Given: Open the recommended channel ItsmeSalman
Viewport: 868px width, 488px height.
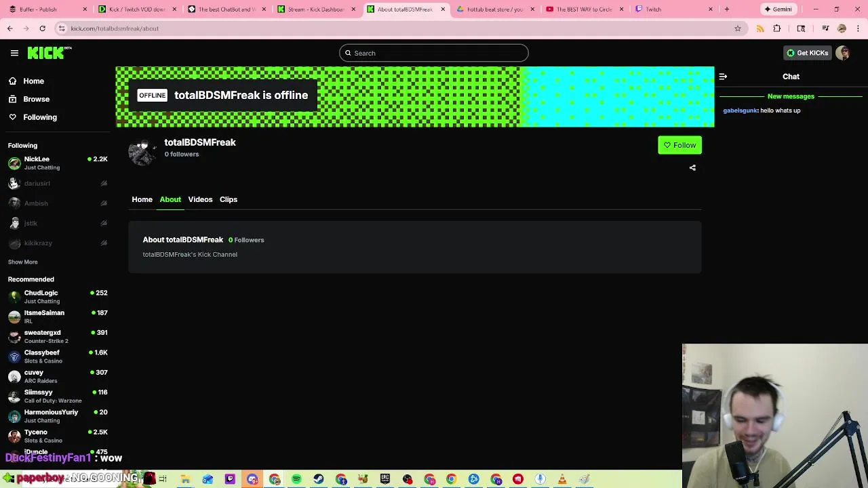Looking at the screenshot, I should pos(58,317).
